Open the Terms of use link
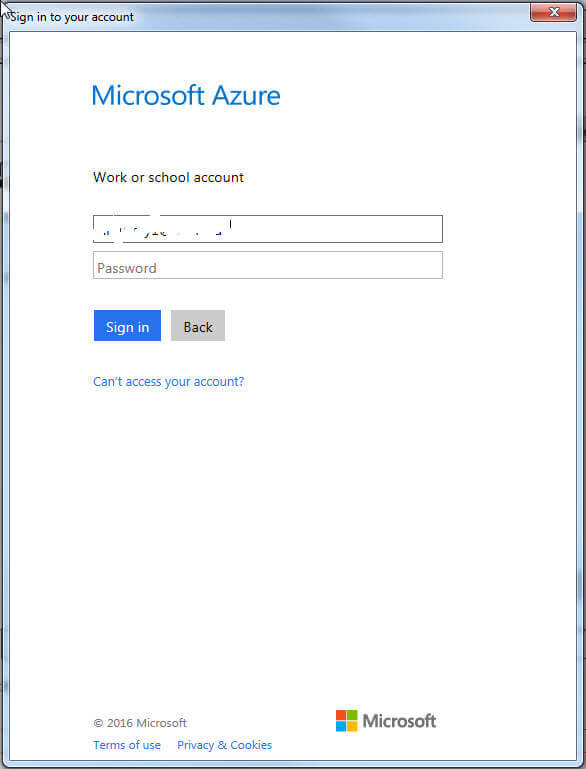 pos(127,745)
